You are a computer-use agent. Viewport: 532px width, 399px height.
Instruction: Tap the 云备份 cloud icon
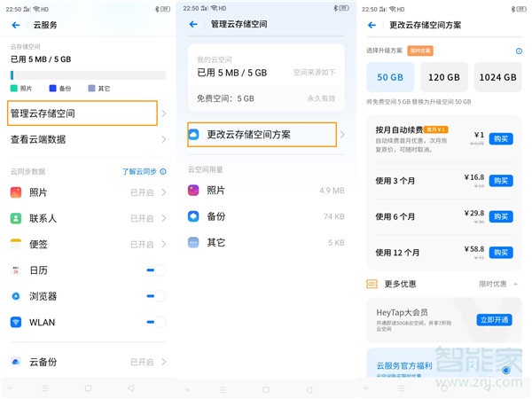[x=16, y=362]
